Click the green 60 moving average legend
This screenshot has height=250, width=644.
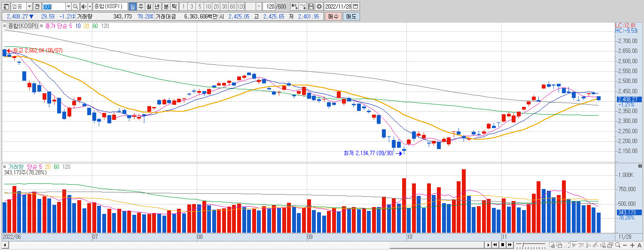pyautogui.click(x=95, y=26)
